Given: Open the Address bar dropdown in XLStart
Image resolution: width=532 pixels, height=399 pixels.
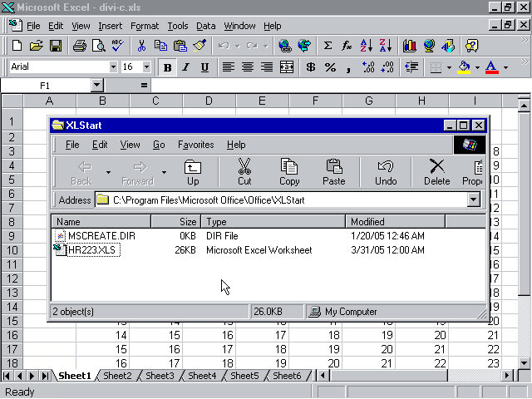Looking at the screenshot, I should click(474, 199).
